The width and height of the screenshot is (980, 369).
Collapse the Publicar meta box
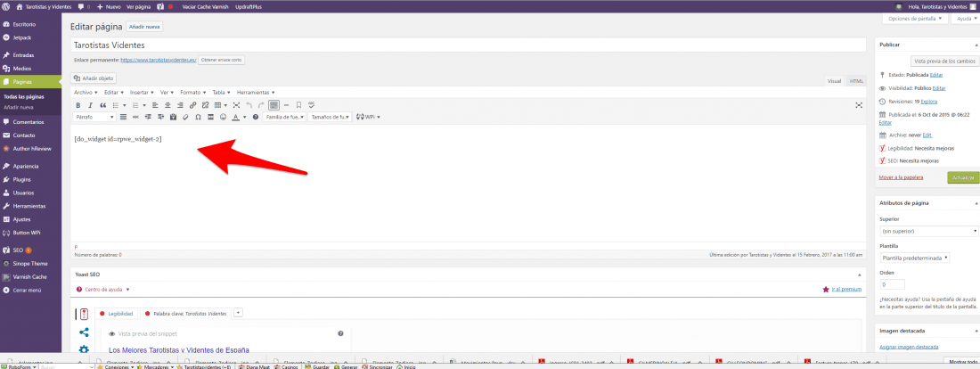click(975, 45)
